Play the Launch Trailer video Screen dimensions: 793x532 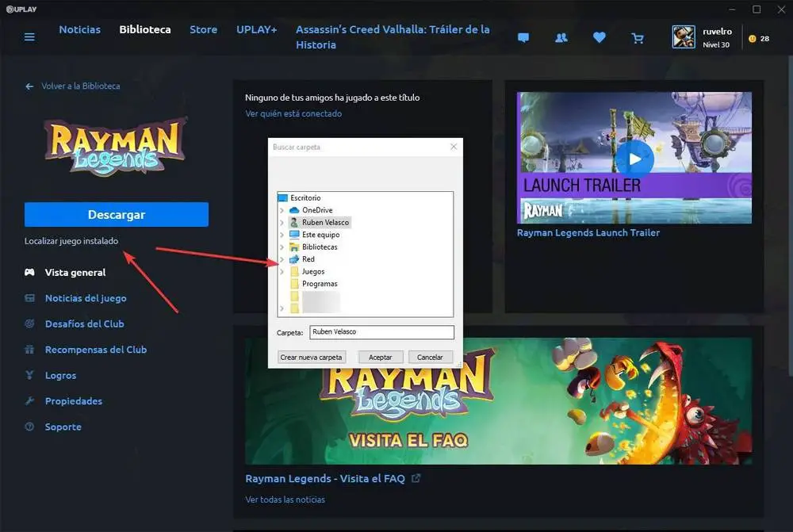pos(634,159)
